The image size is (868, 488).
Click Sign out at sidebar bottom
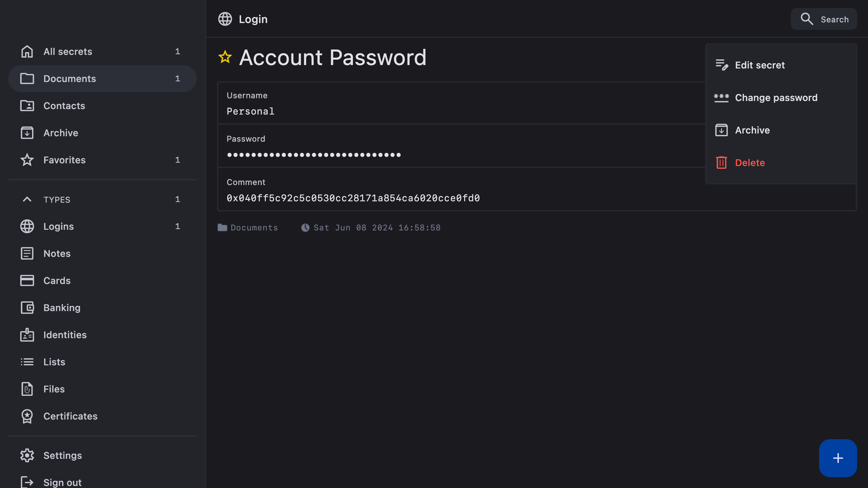click(62, 482)
